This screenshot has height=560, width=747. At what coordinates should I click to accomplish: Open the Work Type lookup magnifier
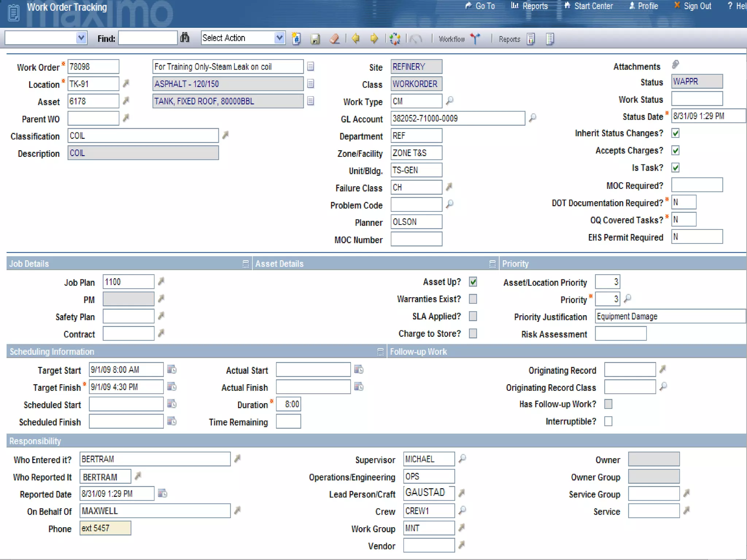coord(450,100)
